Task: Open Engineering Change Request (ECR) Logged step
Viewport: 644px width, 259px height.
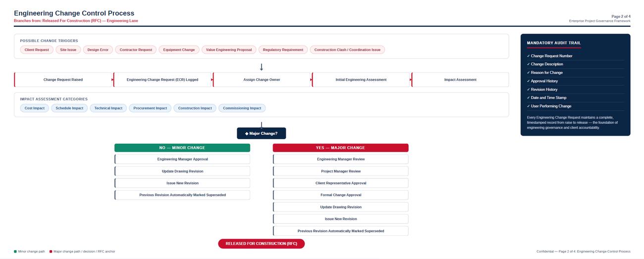Action: [162, 80]
